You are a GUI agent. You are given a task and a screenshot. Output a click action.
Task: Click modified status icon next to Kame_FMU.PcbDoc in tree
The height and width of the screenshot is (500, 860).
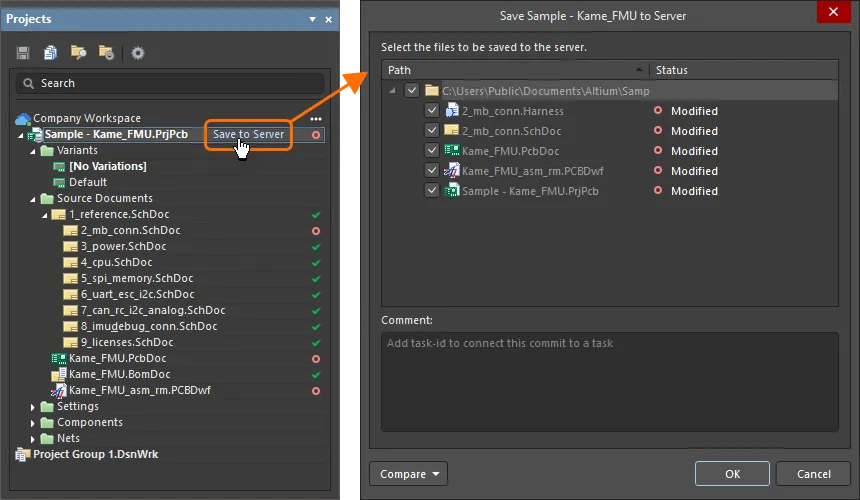tap(316, 359)
